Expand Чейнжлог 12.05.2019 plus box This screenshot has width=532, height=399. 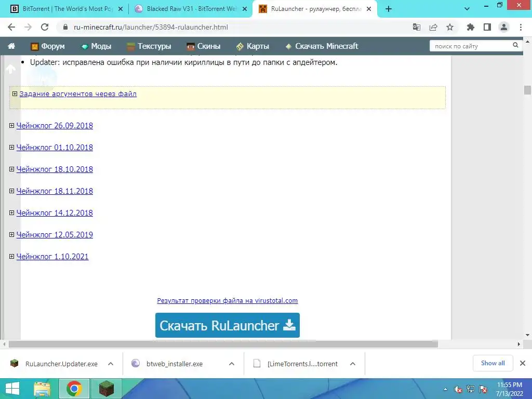pyautogui.click(x=11, y=234)
